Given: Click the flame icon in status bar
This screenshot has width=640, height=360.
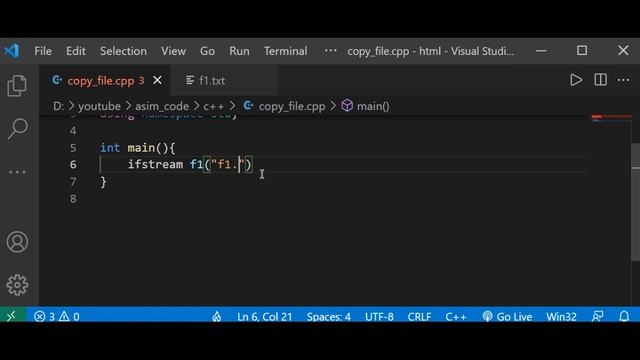Looking at the screenshot, I should pyautogui.click(x=217, y=316).
